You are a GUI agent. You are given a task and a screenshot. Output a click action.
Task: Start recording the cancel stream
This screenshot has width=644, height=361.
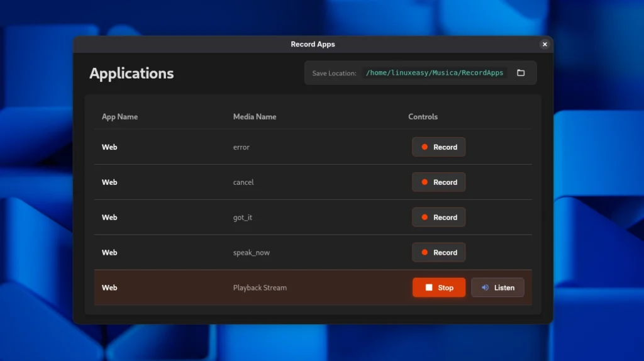coord(438,182)
